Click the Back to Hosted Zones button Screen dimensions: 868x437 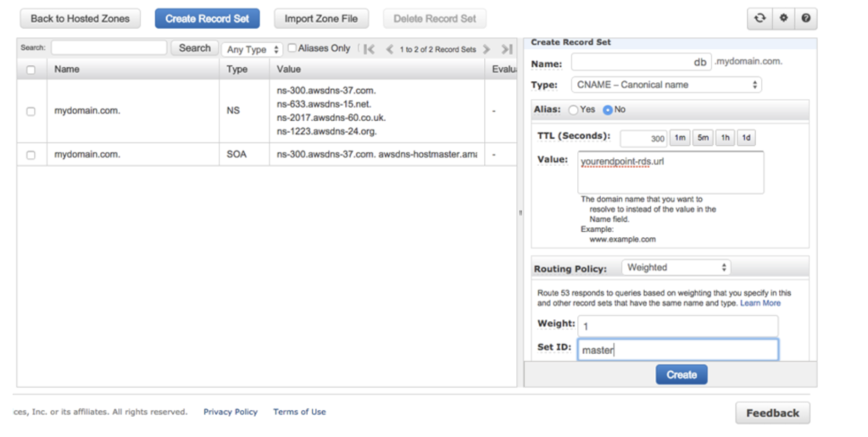point(80,19)
